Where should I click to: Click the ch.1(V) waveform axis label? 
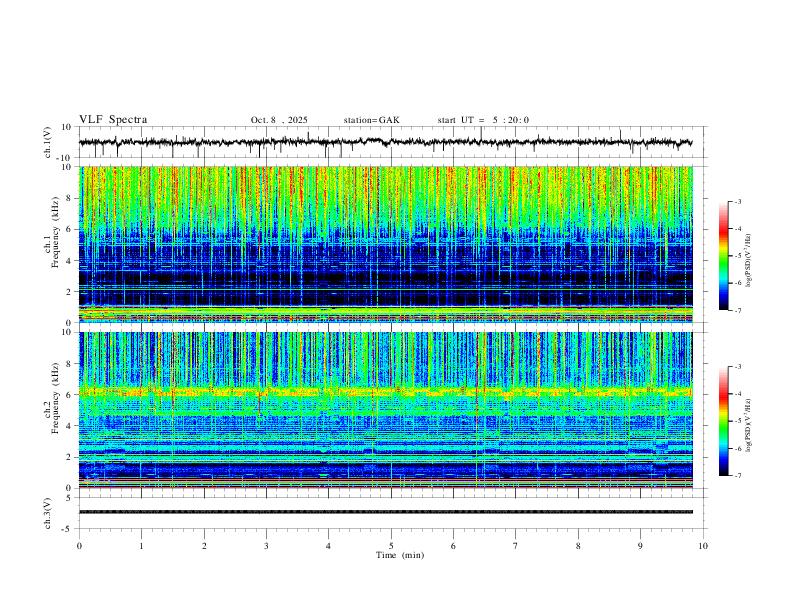click(48, 142)
